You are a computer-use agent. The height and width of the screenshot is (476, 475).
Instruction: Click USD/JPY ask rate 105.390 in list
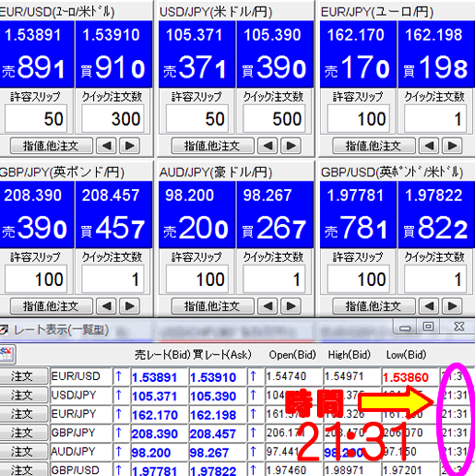point(213,397)
